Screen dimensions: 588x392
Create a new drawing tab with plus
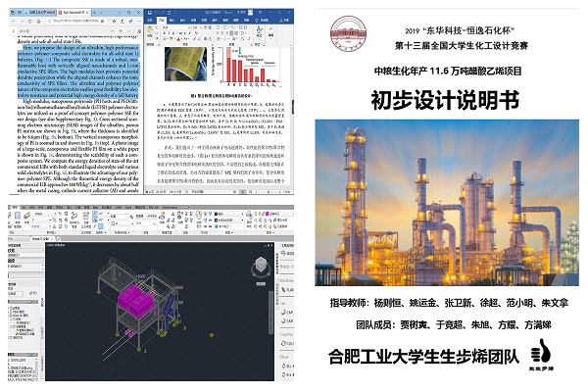(x=59, y=239)
